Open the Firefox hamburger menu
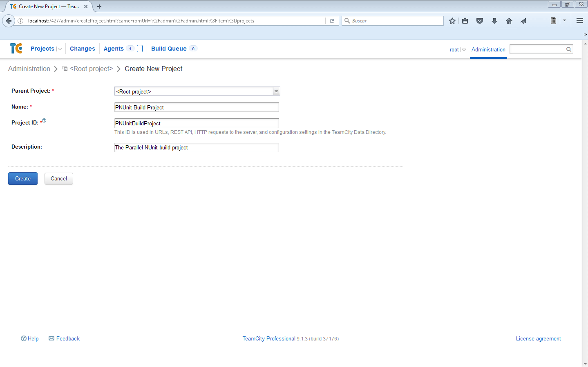The height and width of the screenshot is (367, 588). coord(579,21)
